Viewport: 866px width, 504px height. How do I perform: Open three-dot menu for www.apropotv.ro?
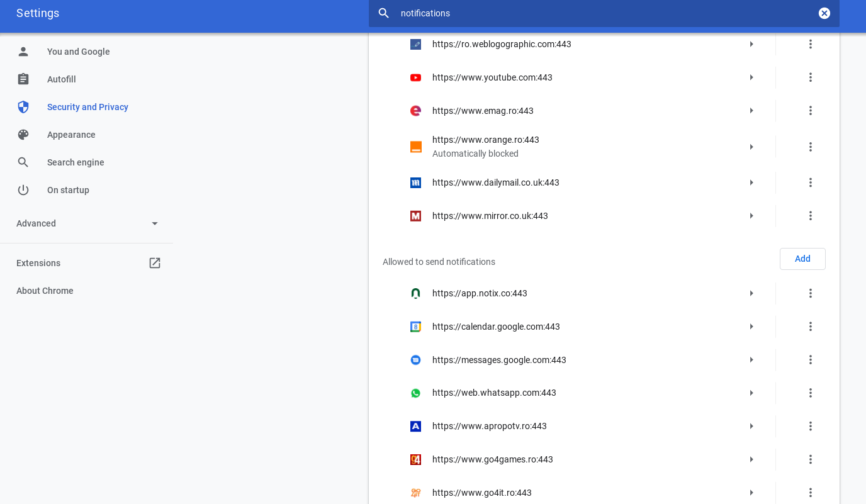click(811, 426)
